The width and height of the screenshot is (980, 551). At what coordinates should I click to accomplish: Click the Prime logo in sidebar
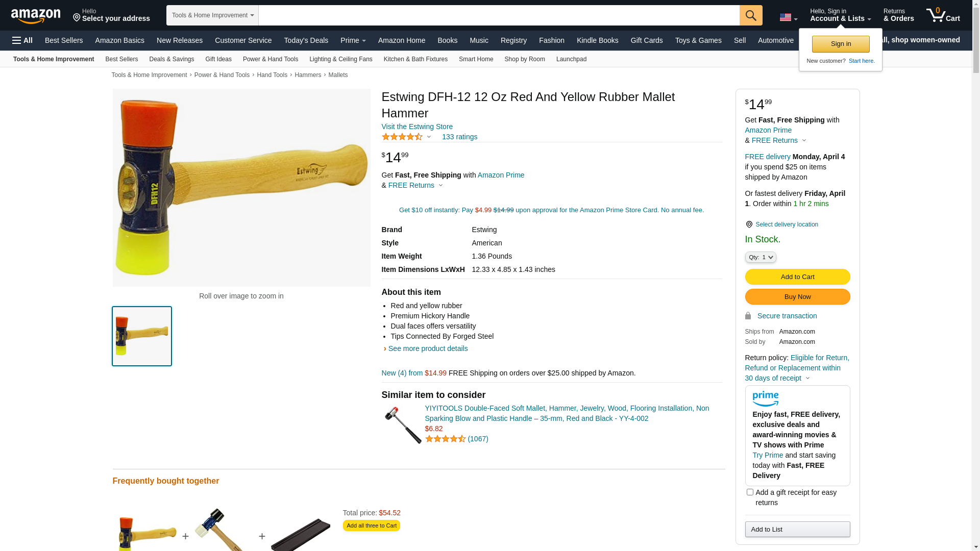click(766, 398)
